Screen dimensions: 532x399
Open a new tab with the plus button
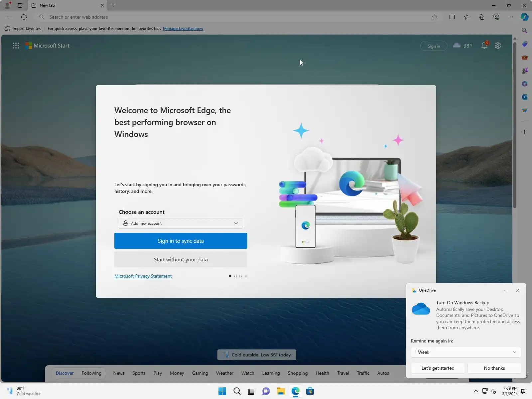[x=113, y=5]
